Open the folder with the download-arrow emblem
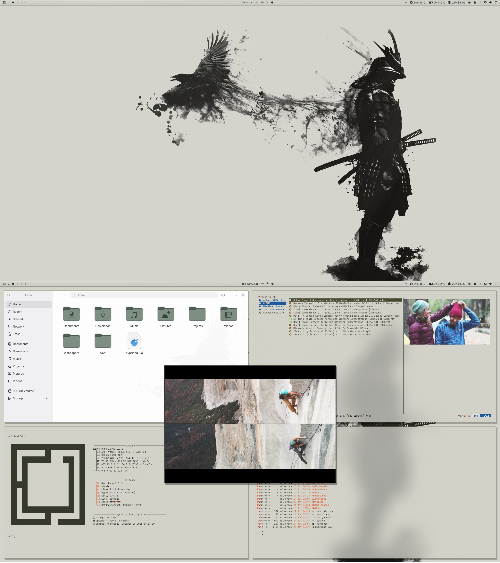This screenshot has height=563, width=500. pyautogui.click(x=103, y=314)
